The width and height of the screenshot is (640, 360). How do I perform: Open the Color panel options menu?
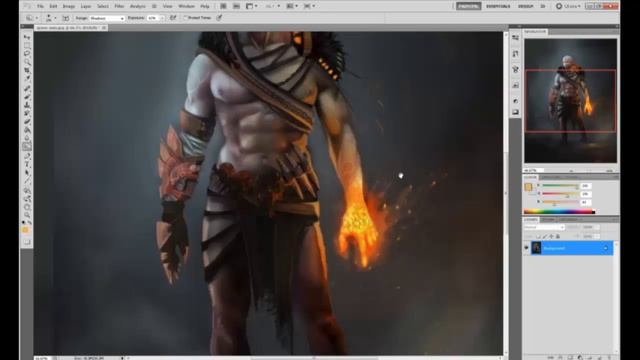pos(616,177)
